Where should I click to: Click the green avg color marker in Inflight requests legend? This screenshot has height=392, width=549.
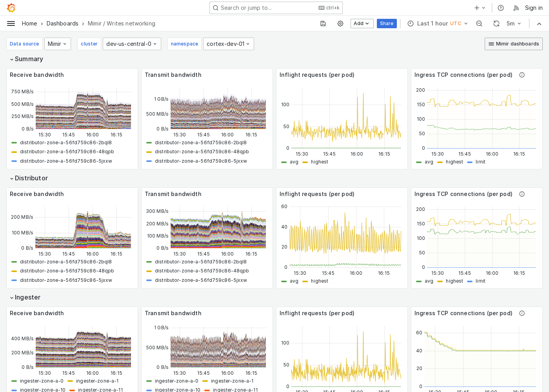(284, 162)
